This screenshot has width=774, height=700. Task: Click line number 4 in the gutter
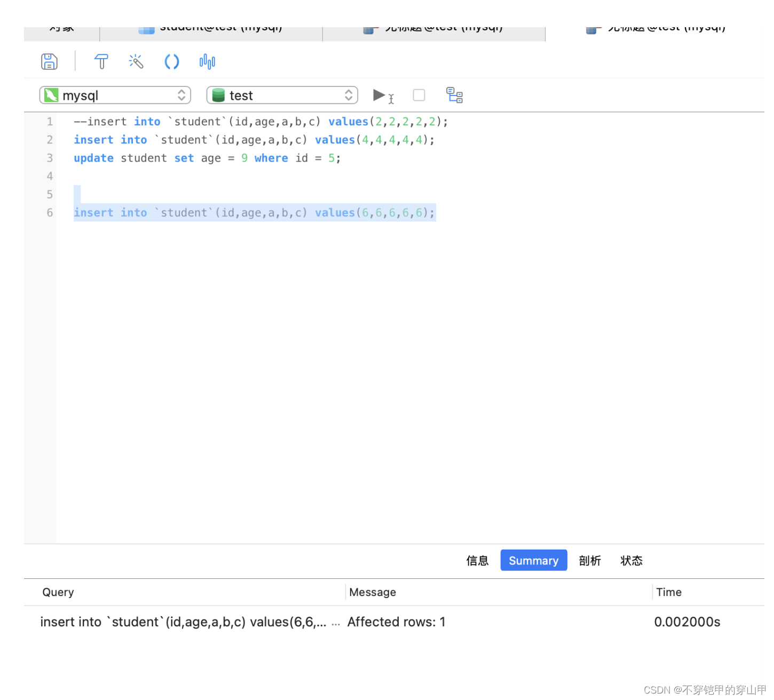tap(50, 176)
